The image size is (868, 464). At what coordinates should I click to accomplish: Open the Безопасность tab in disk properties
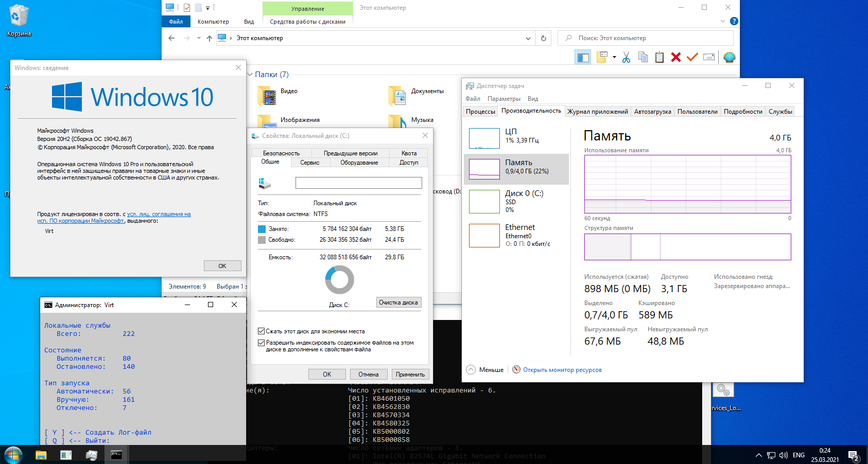pos(281,153)
